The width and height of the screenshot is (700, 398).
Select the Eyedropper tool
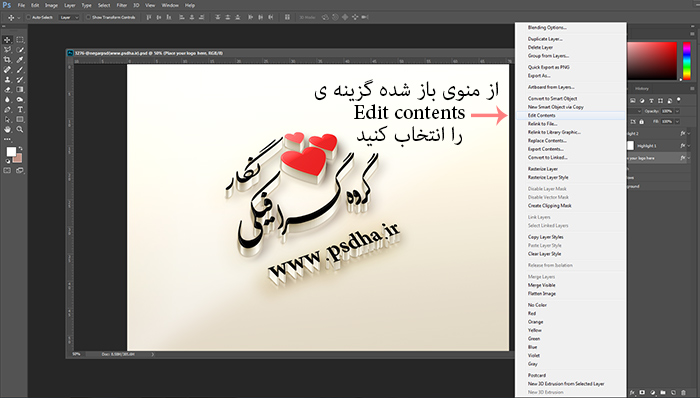[20, 59]
